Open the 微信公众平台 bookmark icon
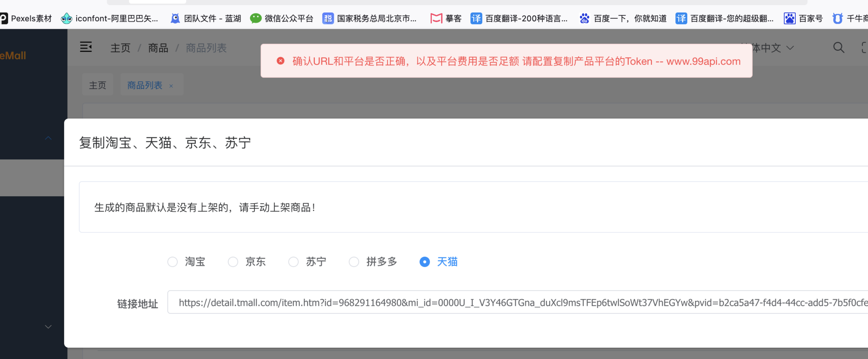 (256, 18)
